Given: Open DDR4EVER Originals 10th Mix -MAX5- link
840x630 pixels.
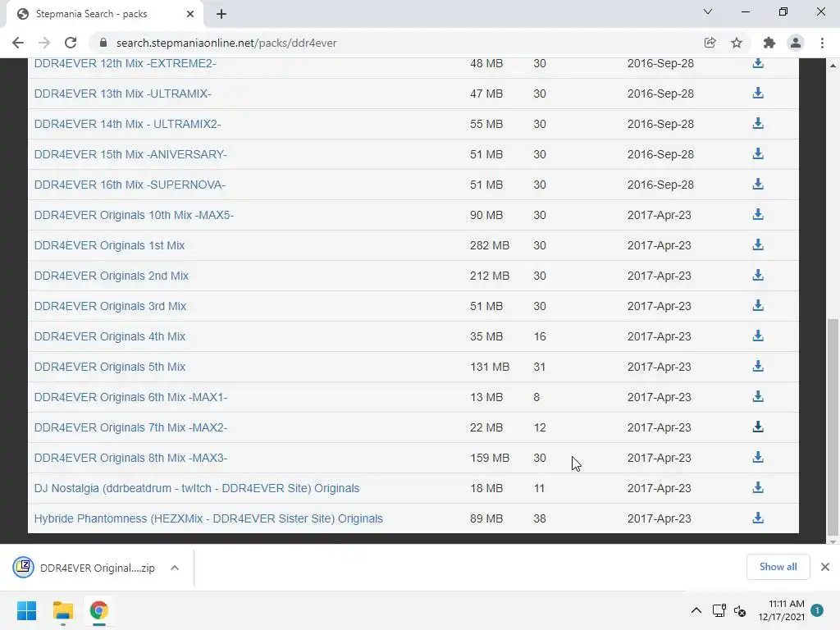Looking at the screenshot, I should click(x=134, y=215).
